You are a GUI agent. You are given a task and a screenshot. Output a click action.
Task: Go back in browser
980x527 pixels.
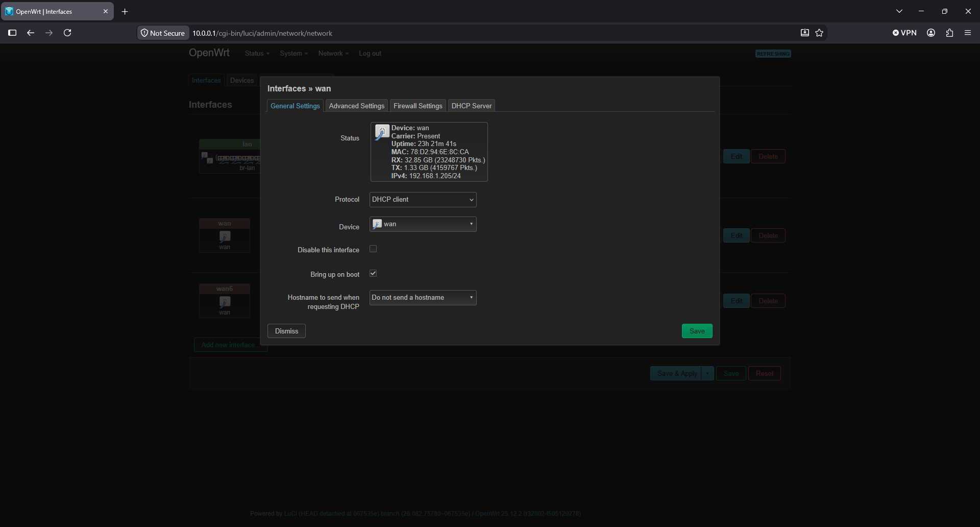(31, 33)
